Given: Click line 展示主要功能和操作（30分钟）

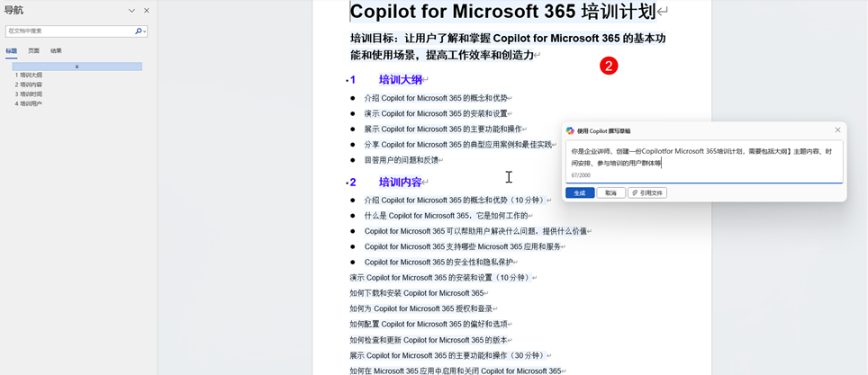Looking at the screenshot, I should click(x=448, y=354).
